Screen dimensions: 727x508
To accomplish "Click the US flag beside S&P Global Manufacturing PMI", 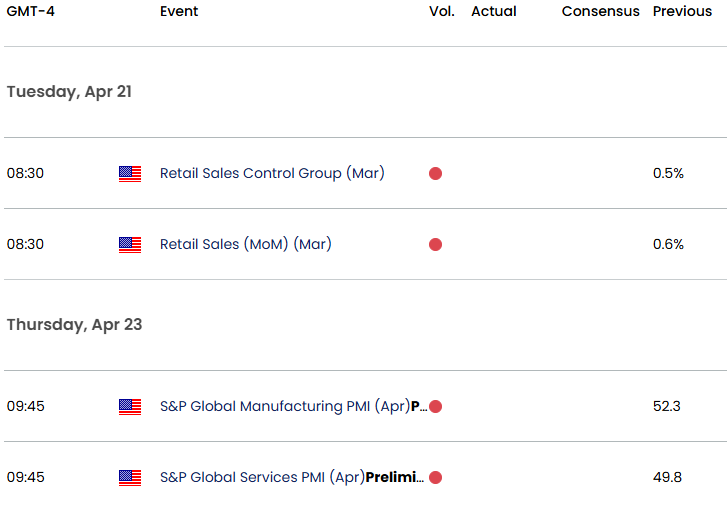I will [130, 406].
